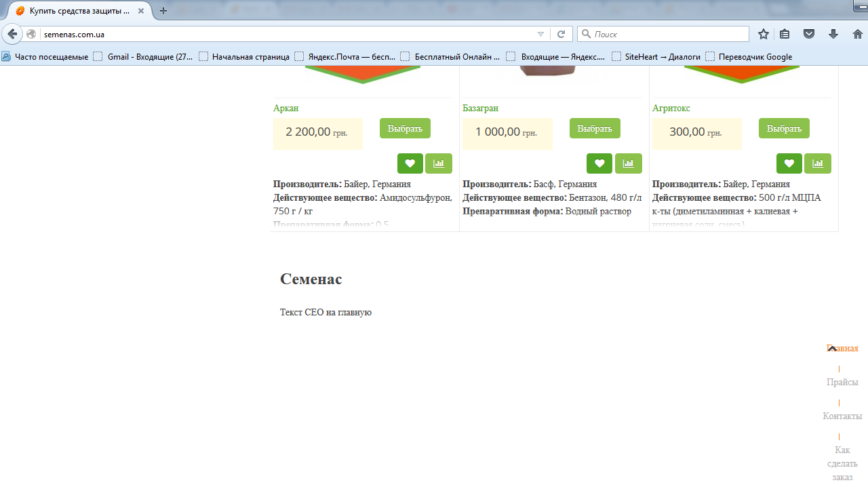The width and height of the screenshot is (868, 487).
Task: Click the compare chart icon for Аркан
Action: click(x=439, y=163)
